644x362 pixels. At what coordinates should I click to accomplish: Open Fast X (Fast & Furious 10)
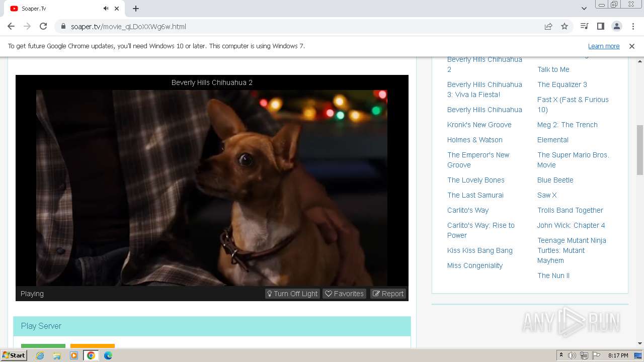573,105
